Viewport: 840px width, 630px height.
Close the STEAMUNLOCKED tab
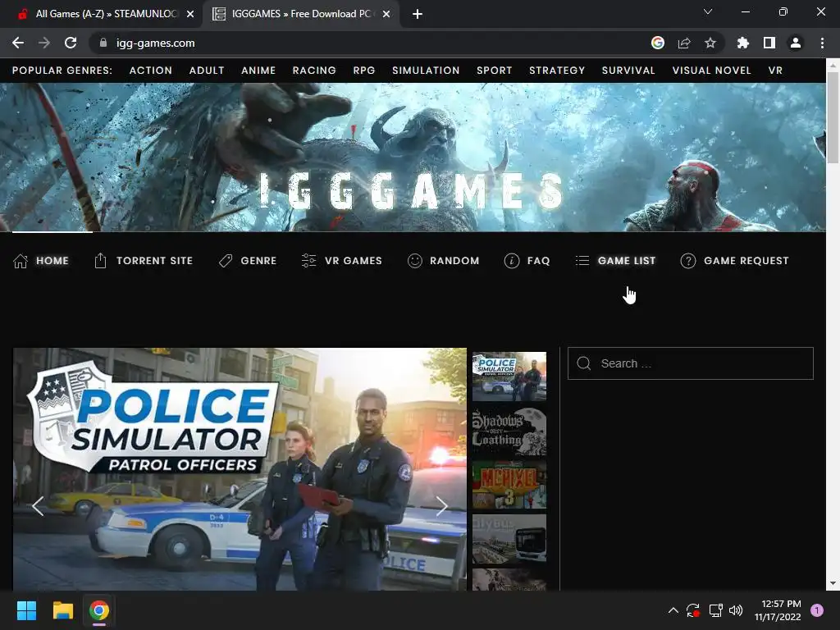coord(190,14)
